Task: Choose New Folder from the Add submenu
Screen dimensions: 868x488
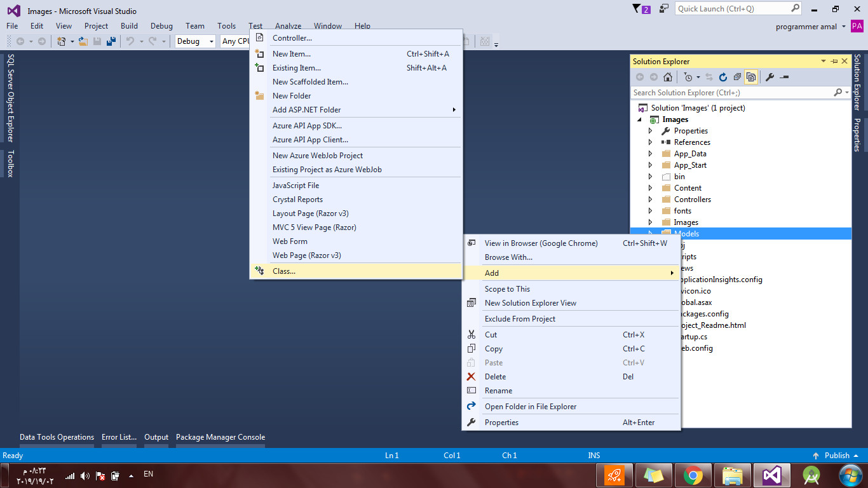Action: [356, 96]
